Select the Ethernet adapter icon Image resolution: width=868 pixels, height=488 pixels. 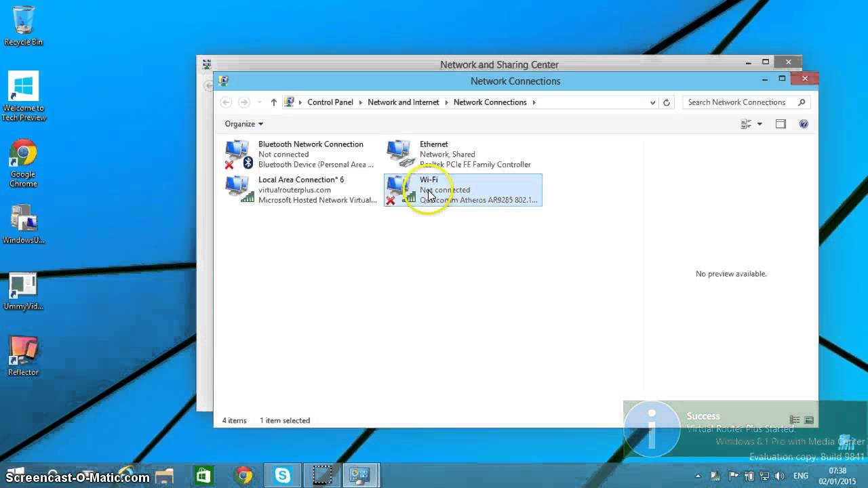click(400, 154)
